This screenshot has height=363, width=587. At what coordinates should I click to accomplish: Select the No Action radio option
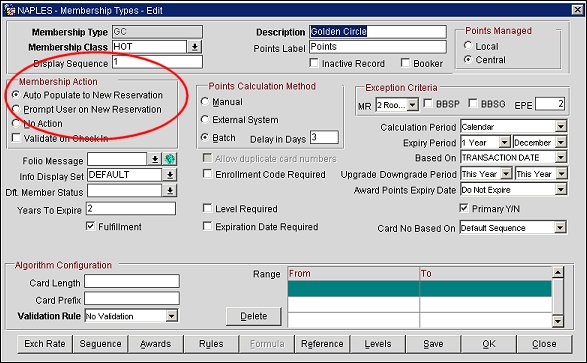(16, 123)
